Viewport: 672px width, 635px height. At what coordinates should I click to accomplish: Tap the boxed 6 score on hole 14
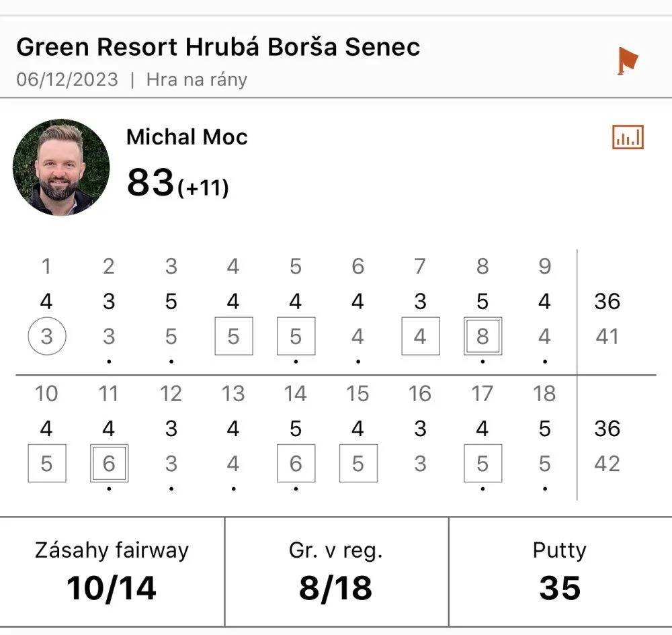point(296,463)
